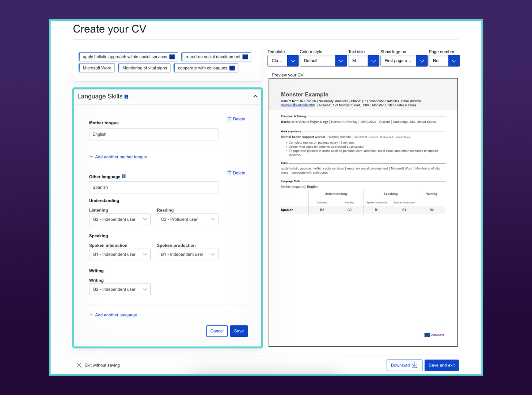Select the Monitoring of vital signs skill tag

click(144, 68)
